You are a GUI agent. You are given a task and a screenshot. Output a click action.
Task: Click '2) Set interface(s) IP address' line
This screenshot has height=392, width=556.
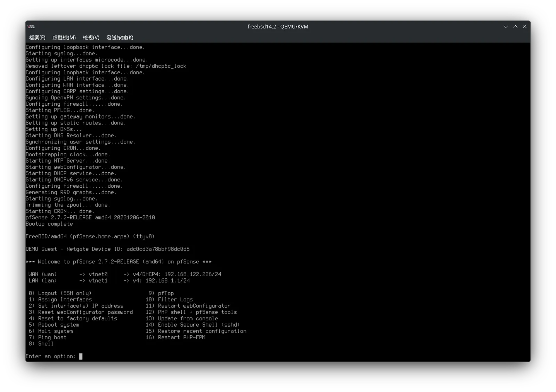(76, 306)
